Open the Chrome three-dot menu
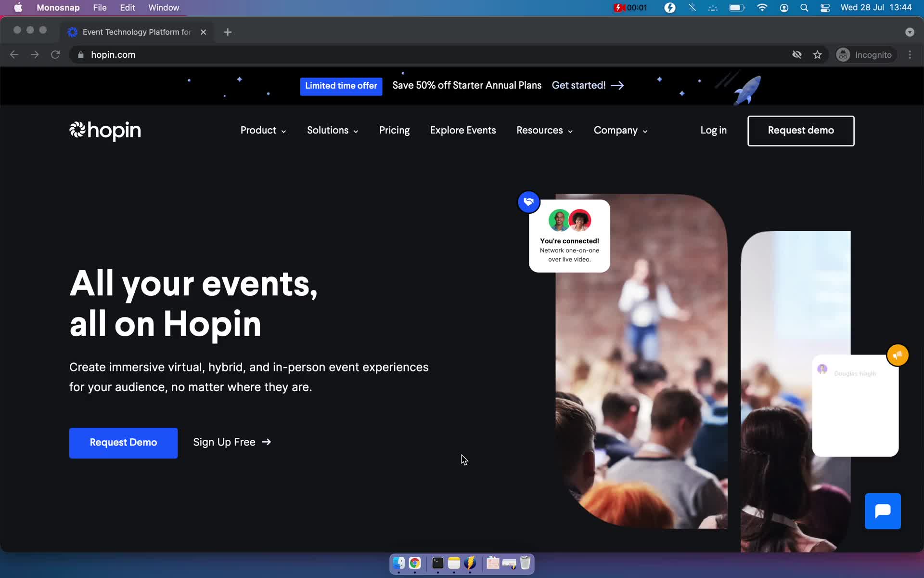This screenshot has width=924, height=578. tap(910, 55)
